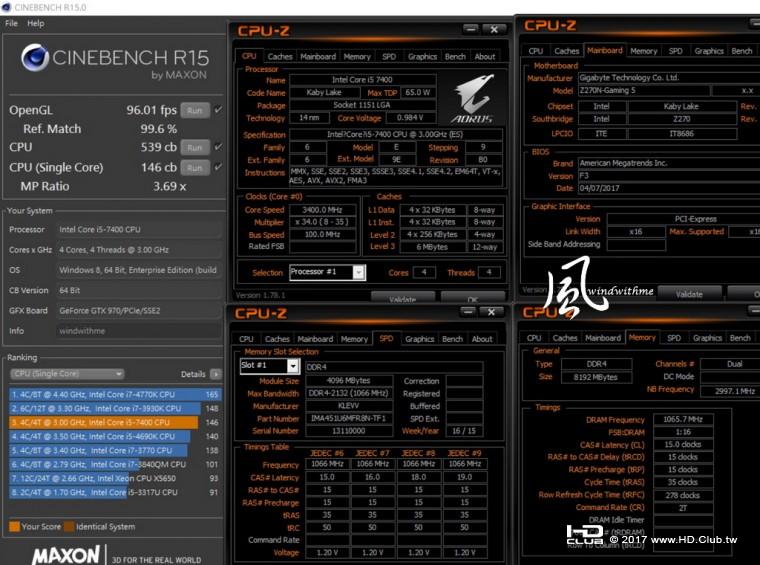Select the i5-4690K ranking row
The height and width of the screenshot is (565, 760).
coord(115,437)
